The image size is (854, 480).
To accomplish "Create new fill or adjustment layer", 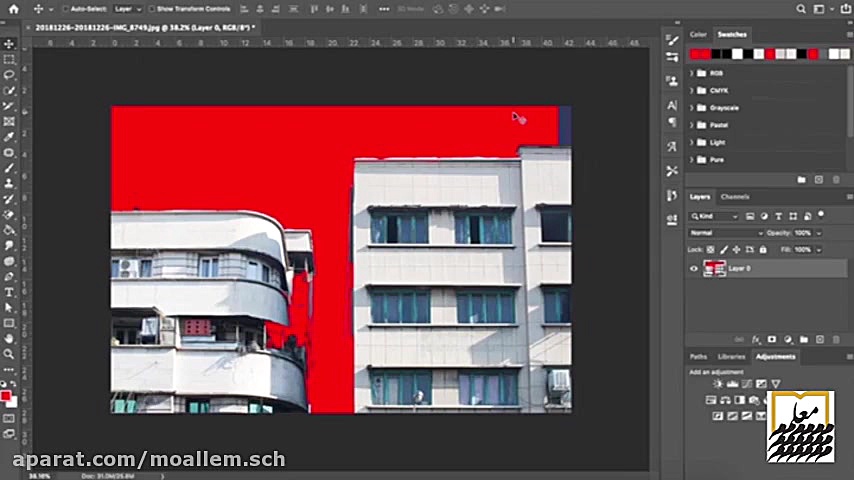I will click(788, 339).
